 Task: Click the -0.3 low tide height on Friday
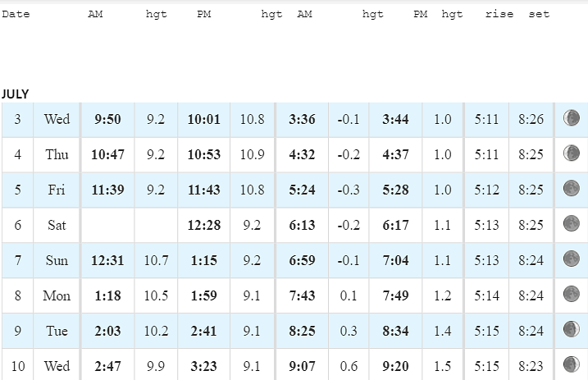click(x=349, y=190)
